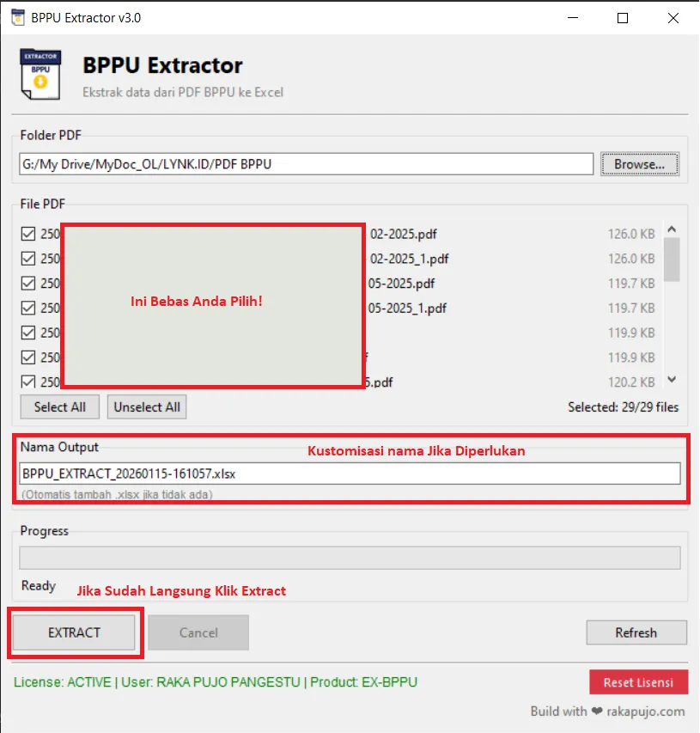Click the empty Progress bar
Viewport: 700px width, 733px height.
350,558
